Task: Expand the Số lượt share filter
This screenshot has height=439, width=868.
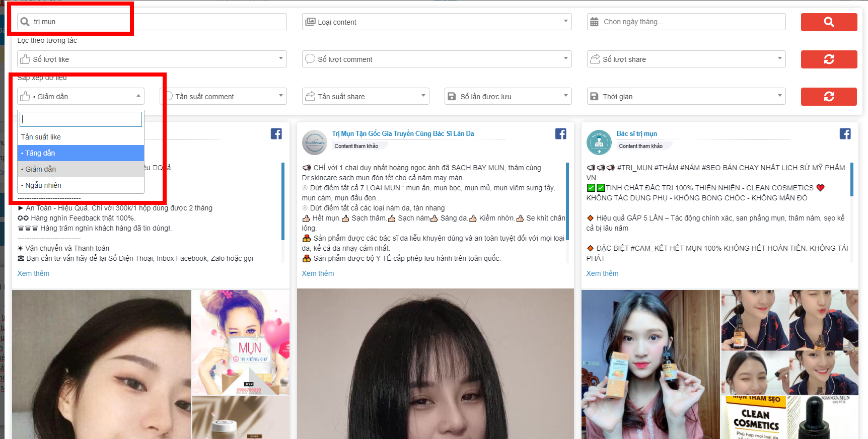Action: tap(686, 59)
